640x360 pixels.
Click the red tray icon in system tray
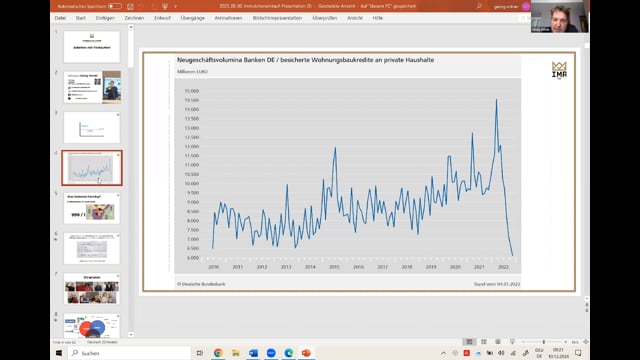tap(467, 353)
